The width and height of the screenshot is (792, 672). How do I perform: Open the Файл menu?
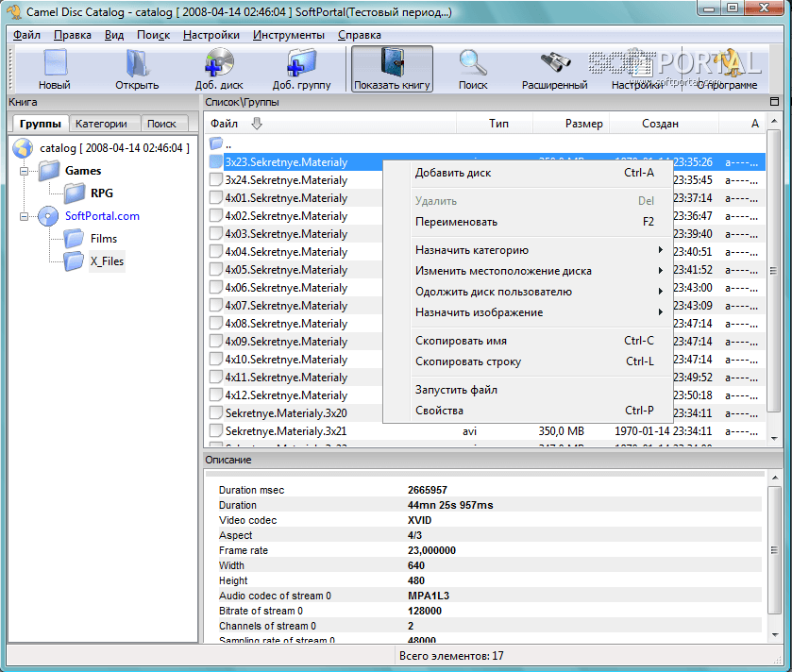coord(26,35)
